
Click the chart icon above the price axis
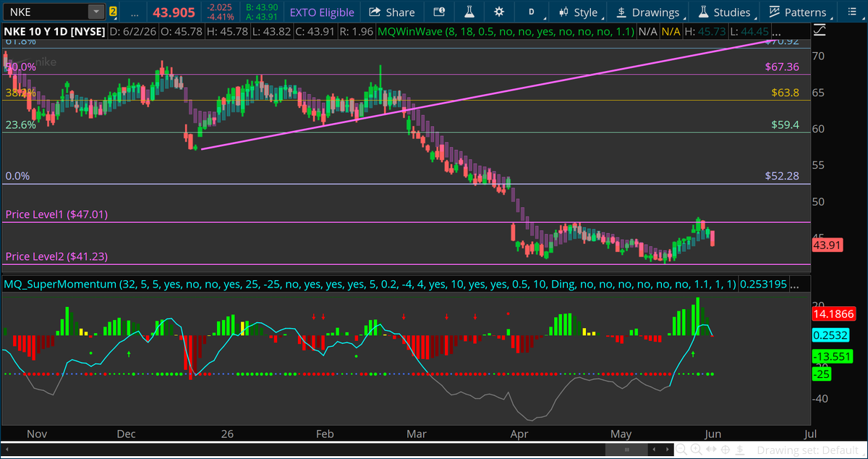[819, 31]
